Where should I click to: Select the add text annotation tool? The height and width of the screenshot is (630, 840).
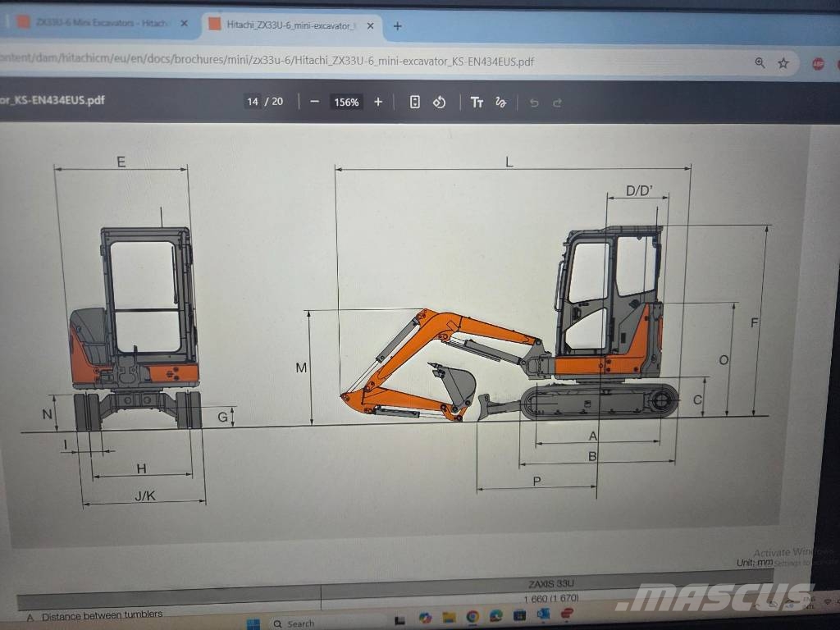(477, 103)
